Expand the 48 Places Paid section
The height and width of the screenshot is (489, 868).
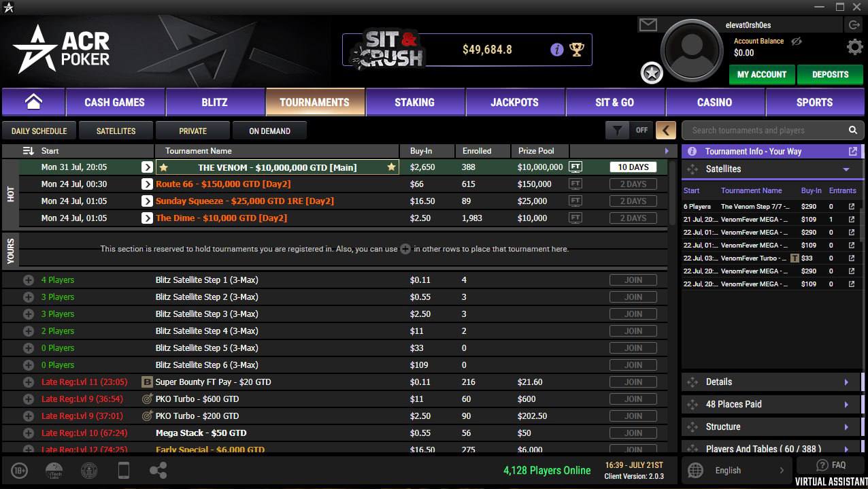coord(771,405)
